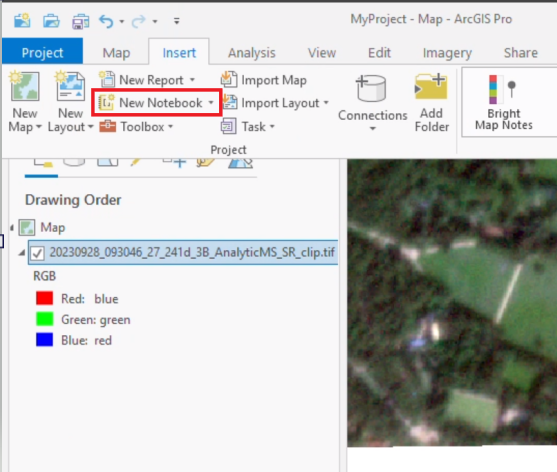Collapse the AnalyticMS_SR_clip.tif layer symbology
Image resolution: width=557 pixels, height=472 pixels.
pyautogui.click(x=22, y=253)
